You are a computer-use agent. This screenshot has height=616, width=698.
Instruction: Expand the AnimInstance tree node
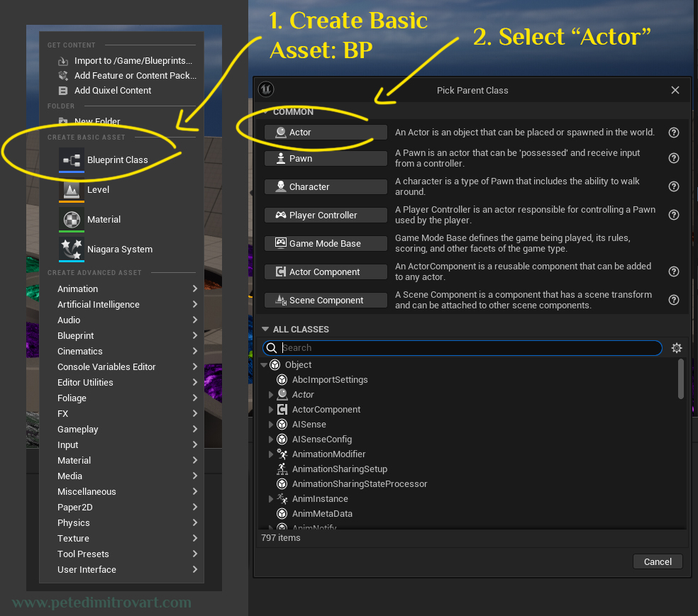tap(271, 499)
